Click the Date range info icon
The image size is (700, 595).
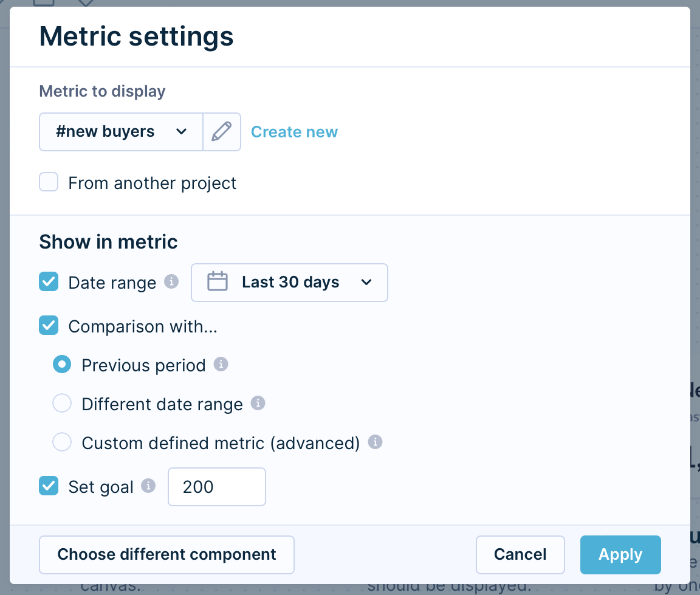click(x=172, y=282)
